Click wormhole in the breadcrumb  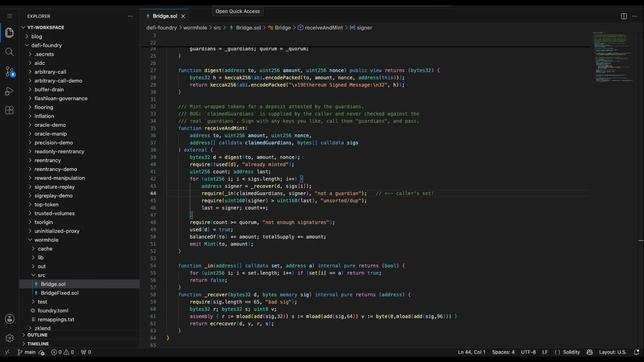tap(195, 28)
